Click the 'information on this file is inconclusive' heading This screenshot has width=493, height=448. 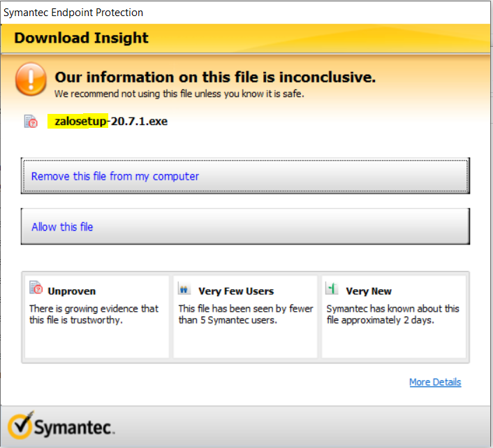215,77
